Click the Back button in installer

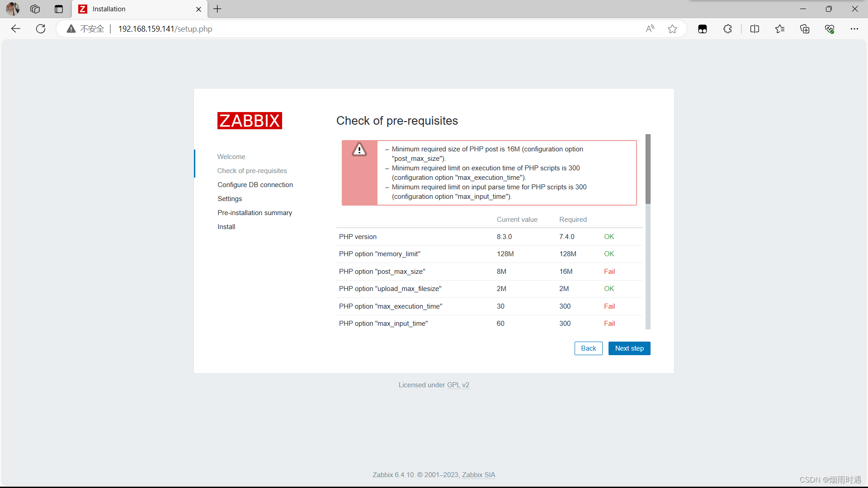pos(588,348)
